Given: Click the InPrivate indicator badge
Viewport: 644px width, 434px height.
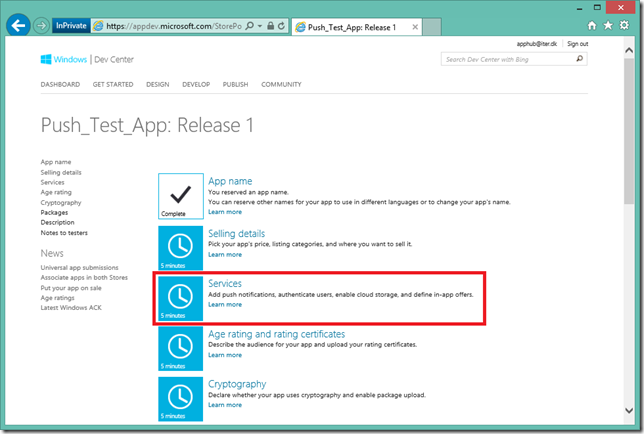Looking at the screenshot, I should tap(71, 25).
